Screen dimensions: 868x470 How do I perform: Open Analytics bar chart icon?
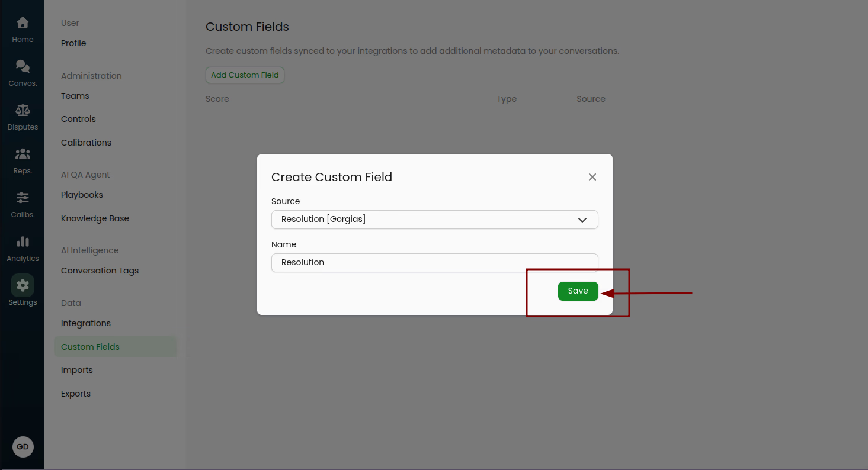[x=23, y=242]
